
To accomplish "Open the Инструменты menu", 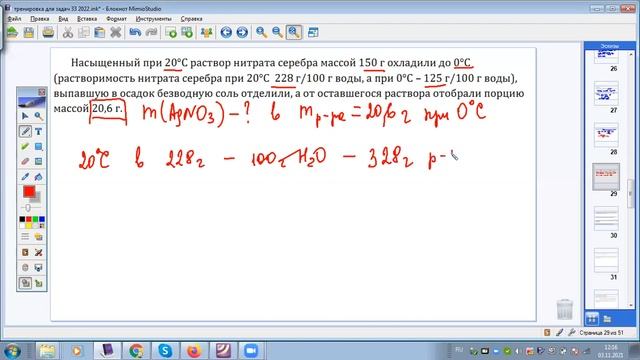I will 153,19.
